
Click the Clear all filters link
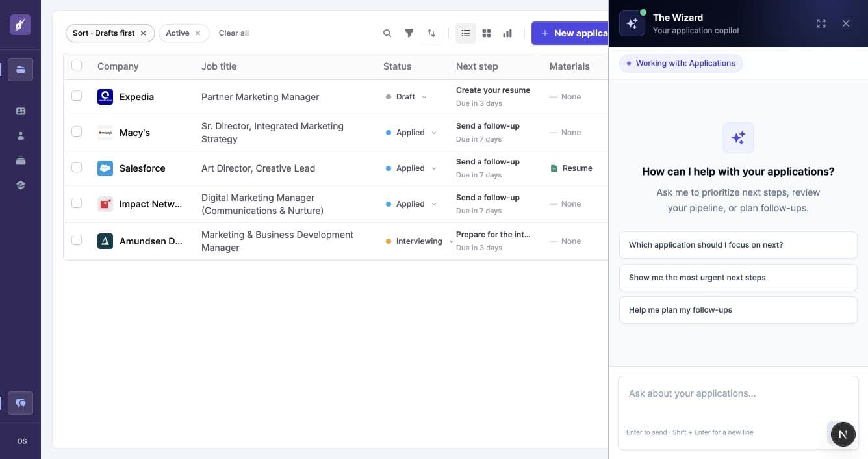tap(233, 33)
